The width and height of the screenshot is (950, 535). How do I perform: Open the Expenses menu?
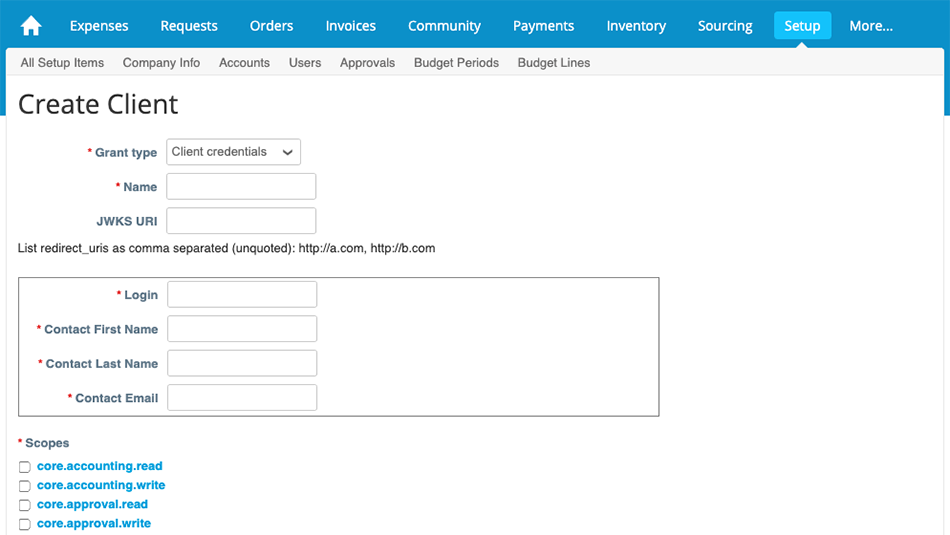point(99,26)
